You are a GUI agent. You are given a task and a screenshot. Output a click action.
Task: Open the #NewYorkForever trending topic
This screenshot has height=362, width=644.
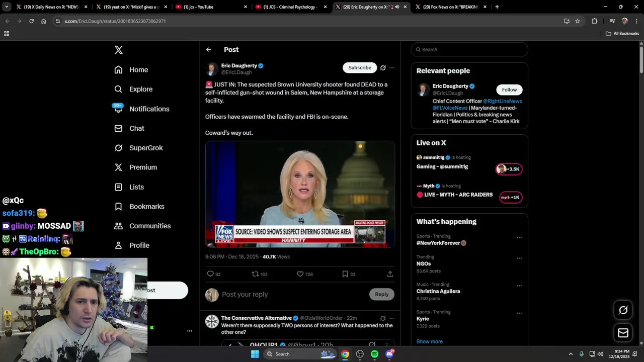tap(441, 243)
